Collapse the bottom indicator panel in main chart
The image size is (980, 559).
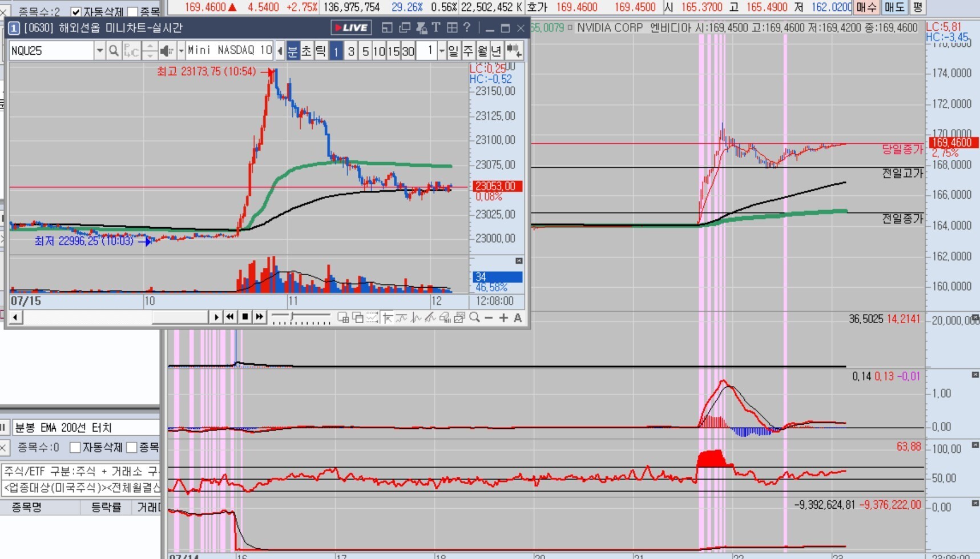pyautogui.click(x=975, y=503)
